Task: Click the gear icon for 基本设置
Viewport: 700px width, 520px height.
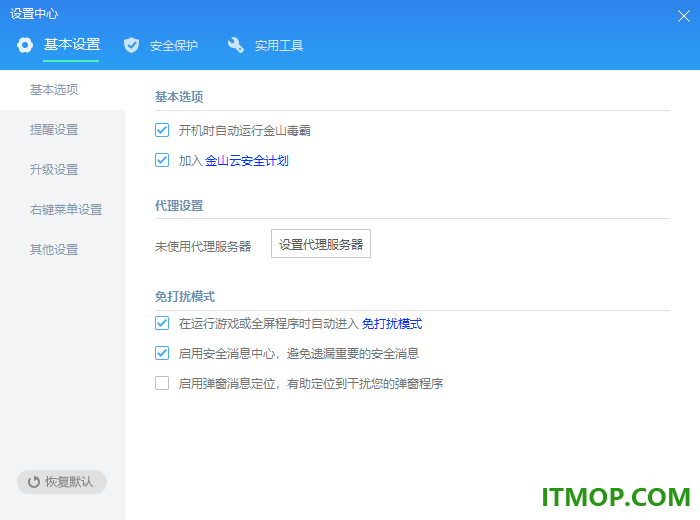Action: (25, 45)
